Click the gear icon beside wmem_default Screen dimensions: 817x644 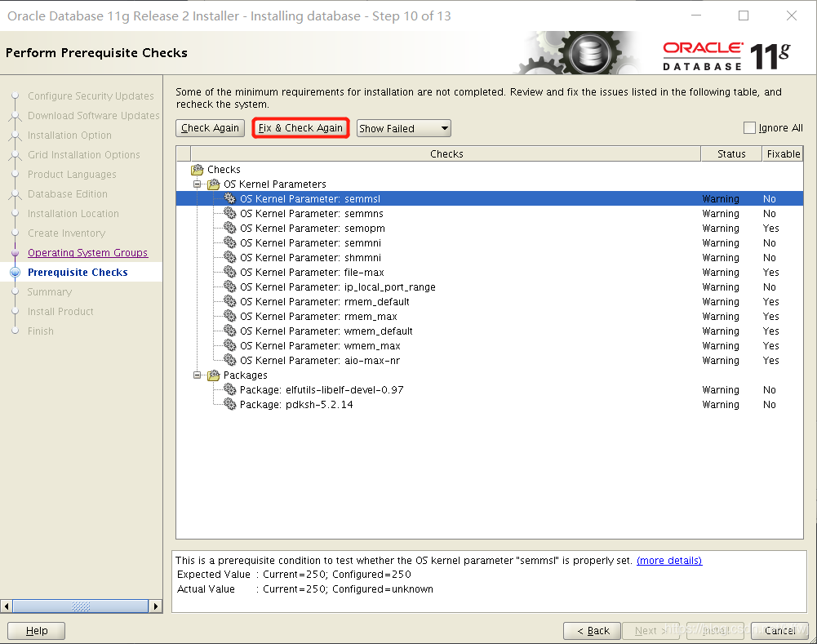click(x=230, y=331)
